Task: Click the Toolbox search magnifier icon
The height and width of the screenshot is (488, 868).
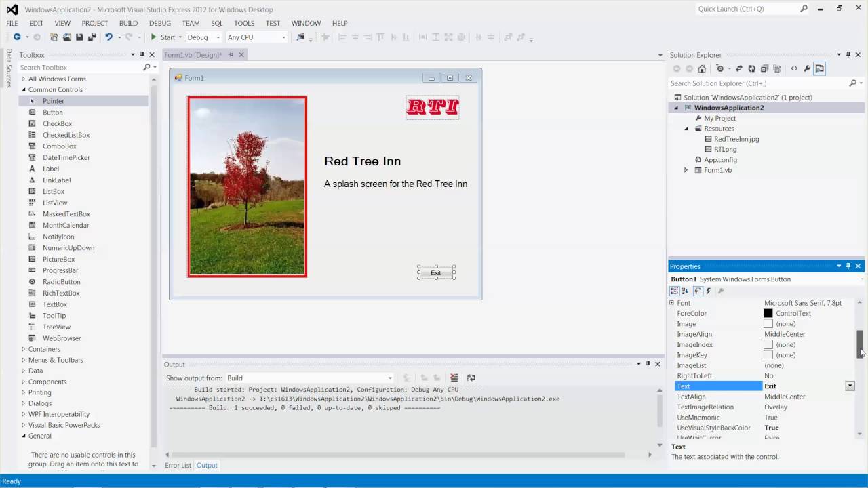Action: pos(146,67)
